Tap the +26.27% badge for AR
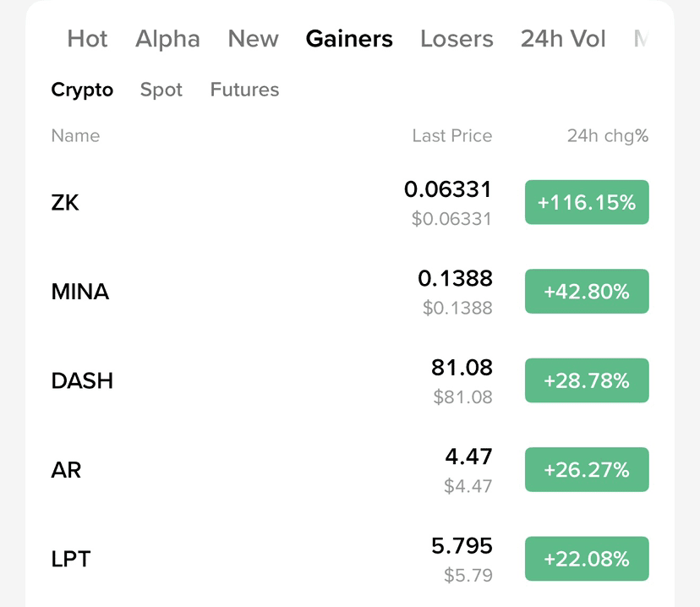Viewport: 700px width, 607px height. pos(587,469)
